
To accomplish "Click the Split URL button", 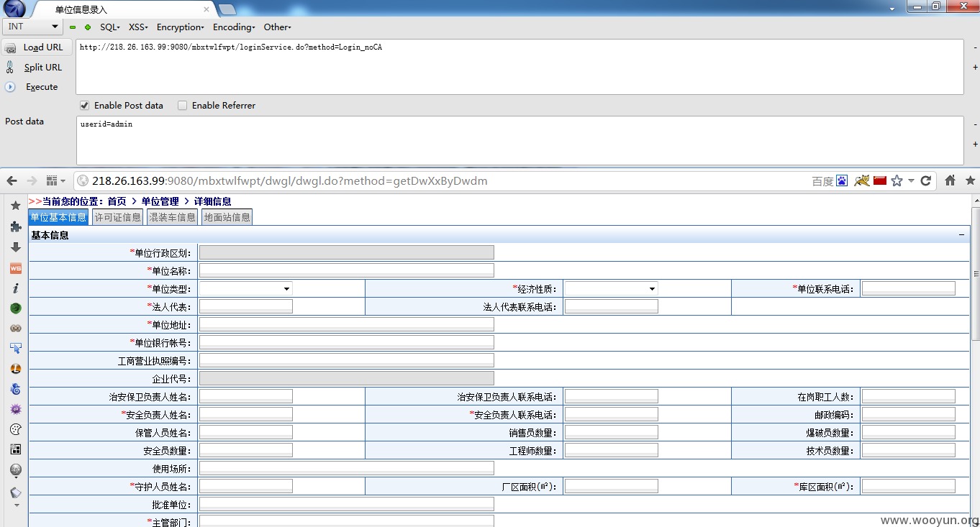I will 35,67.
